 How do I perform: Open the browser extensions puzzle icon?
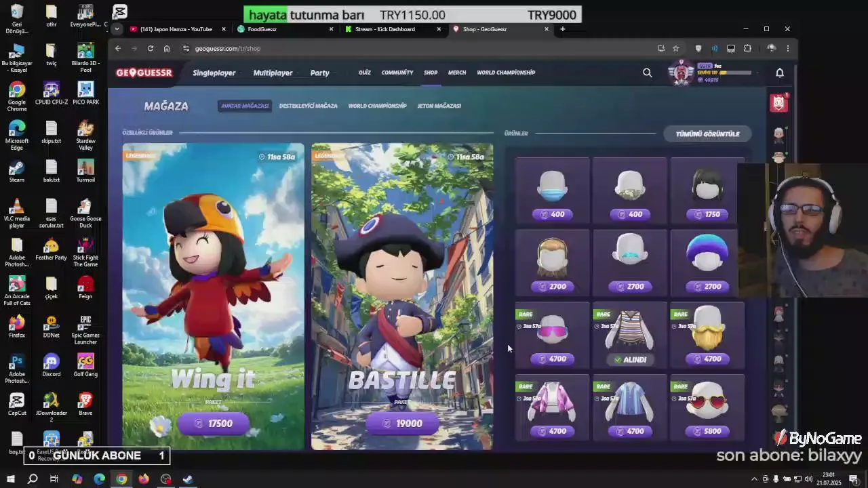(x=747, y=48)
